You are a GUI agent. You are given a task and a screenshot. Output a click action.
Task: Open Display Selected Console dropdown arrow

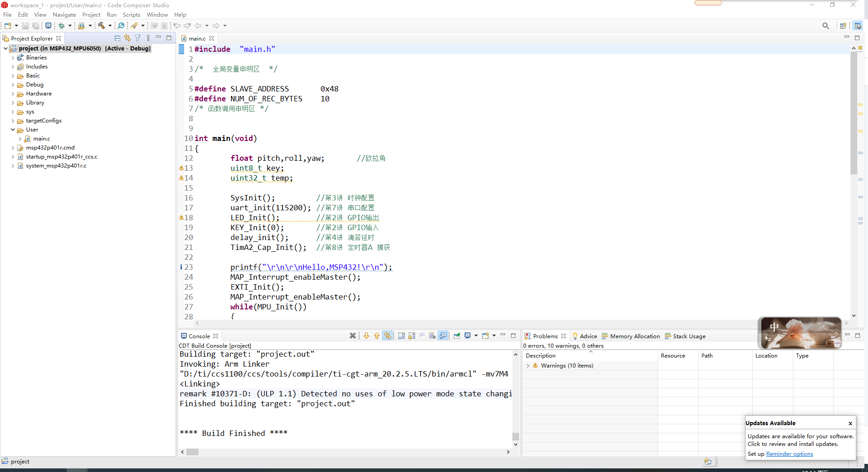[x=476, y=336]
